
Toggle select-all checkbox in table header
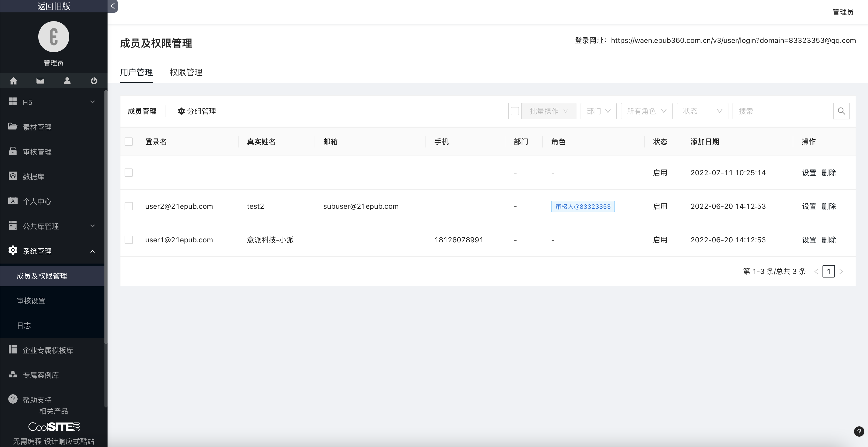tap(129, 142)
